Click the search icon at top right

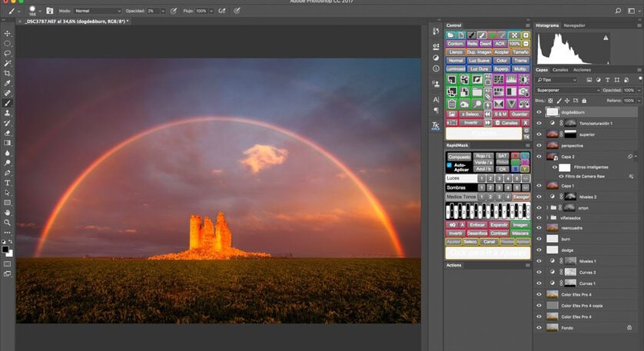click(x=618, y=11)
